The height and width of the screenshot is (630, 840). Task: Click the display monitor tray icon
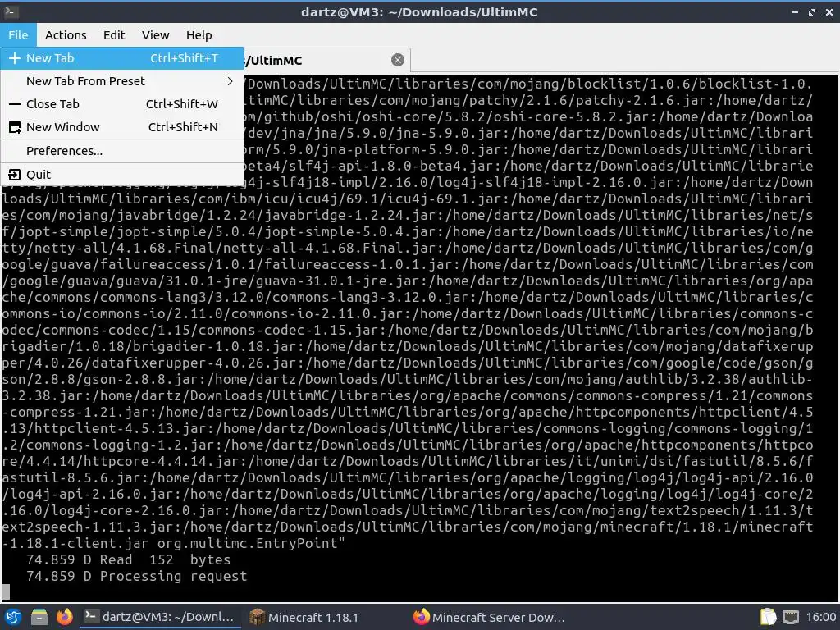(791, 617)
